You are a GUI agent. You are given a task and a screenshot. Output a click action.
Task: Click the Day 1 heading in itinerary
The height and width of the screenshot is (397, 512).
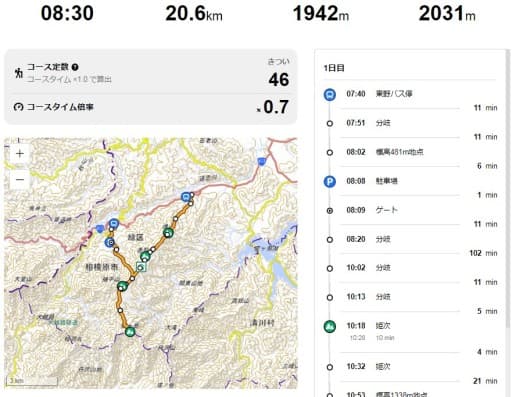pos(334,68)
